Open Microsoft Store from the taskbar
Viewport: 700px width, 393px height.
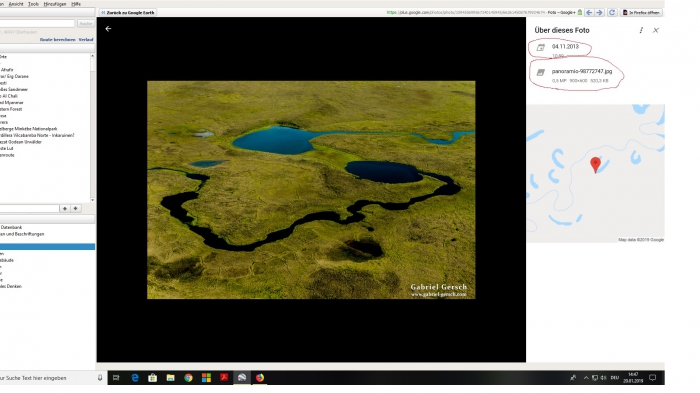153,378
